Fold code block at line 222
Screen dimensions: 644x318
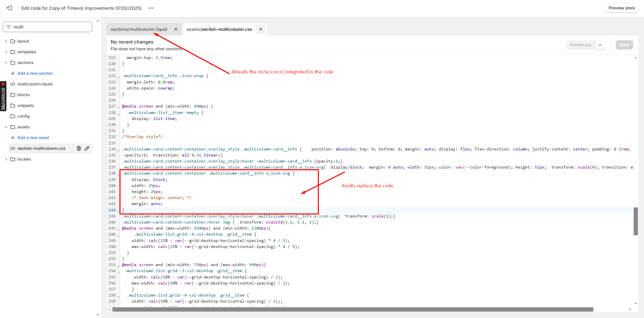pos(118,77)
